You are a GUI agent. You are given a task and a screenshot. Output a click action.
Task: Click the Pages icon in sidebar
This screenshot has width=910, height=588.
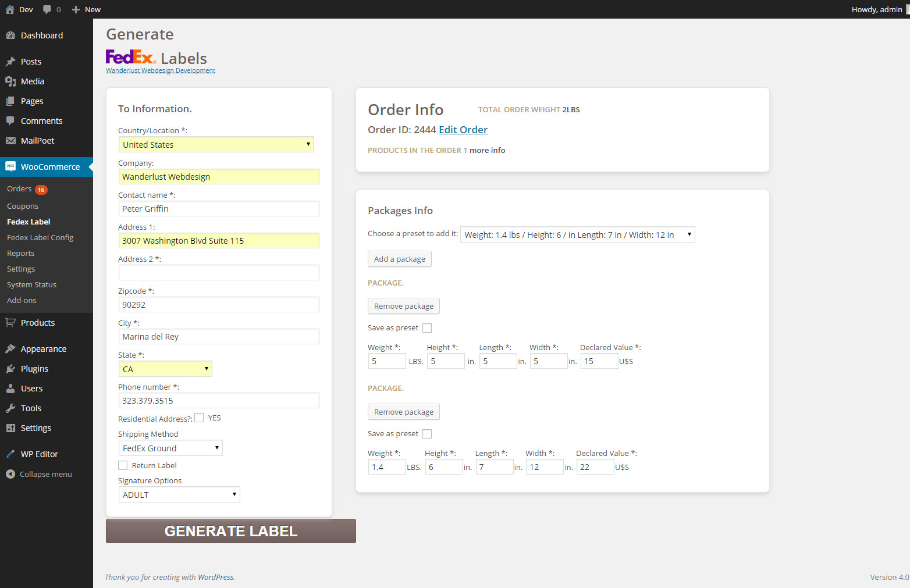click(x=10, y=101)
